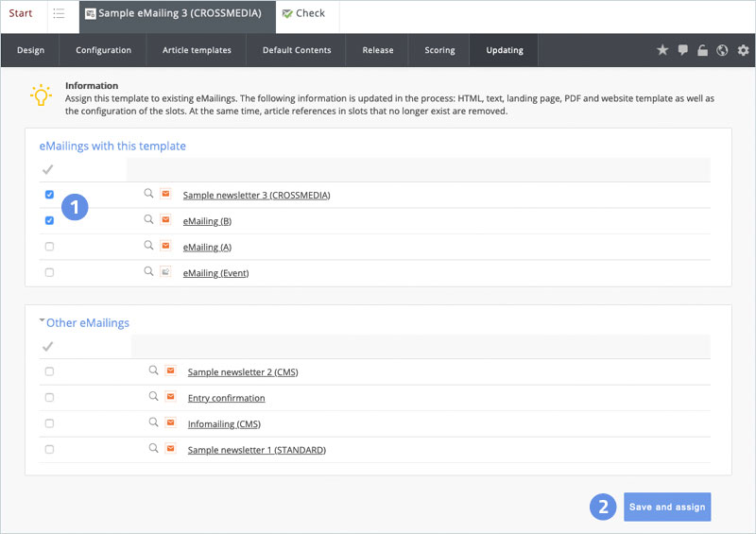Viewport: 756px width, 534px height.
Task: Enable the eMailing (A) checkbox
Action: click(x=49, y=247)
